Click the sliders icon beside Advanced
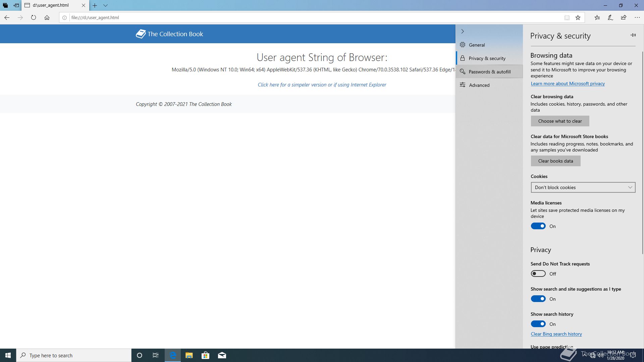 point(463,85)
